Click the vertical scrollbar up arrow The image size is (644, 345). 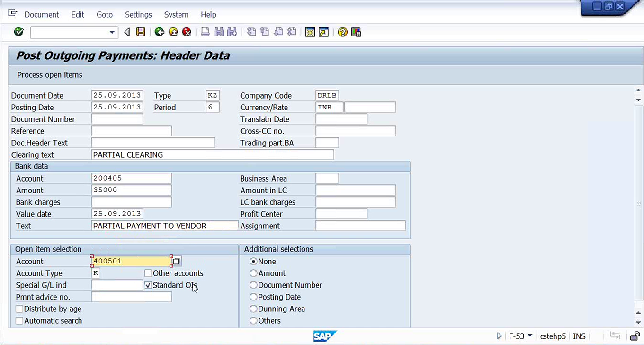tap(639, 91)
